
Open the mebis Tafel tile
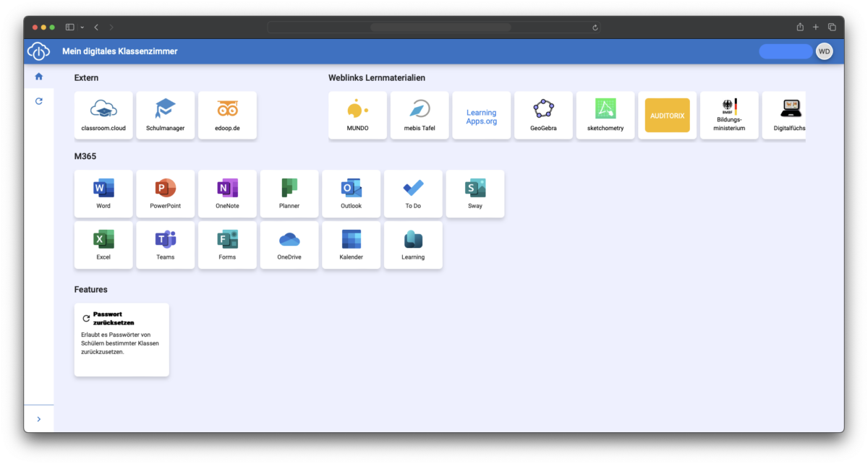coord(420,115)
